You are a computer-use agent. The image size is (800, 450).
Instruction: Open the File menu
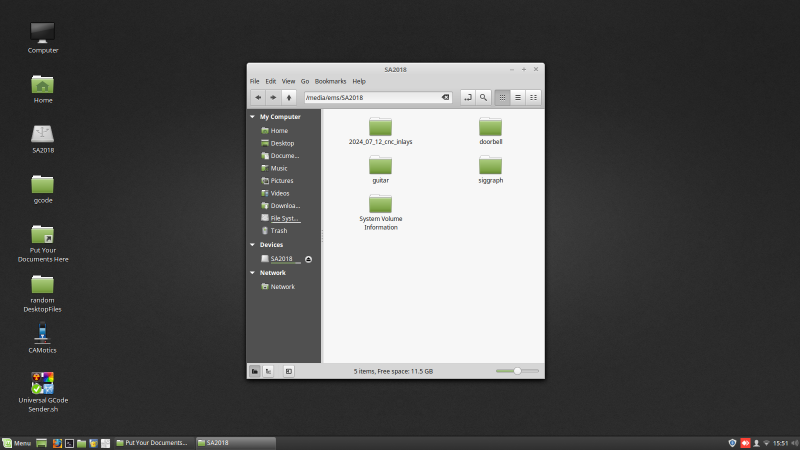point(255,81)
